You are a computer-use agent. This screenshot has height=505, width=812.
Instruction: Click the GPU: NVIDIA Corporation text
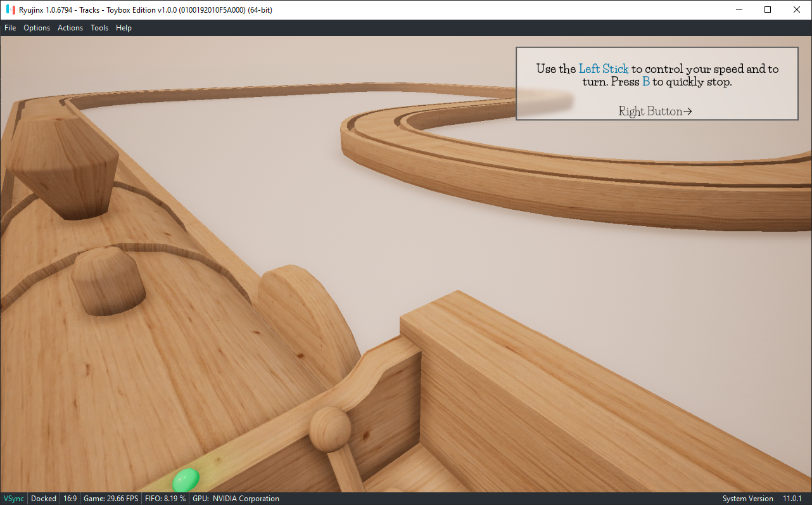click(236, 499)
